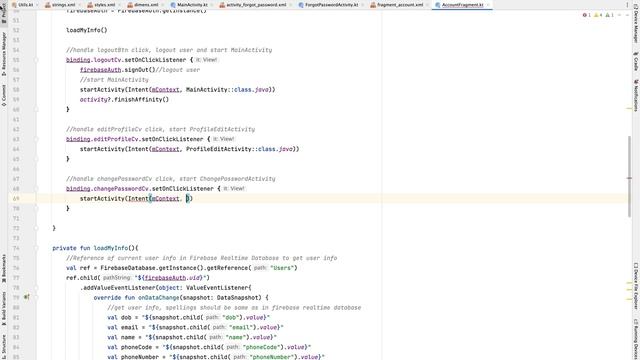This screenshot has height=360, width=640.
Task: Click the warning stripe mark near Notifications
Action: 629,109
